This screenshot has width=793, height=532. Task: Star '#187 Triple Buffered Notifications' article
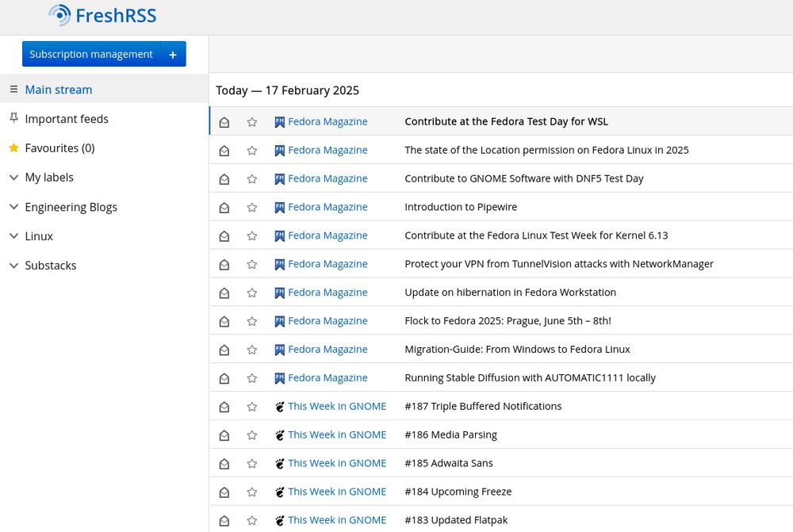[x=252, y=407]
